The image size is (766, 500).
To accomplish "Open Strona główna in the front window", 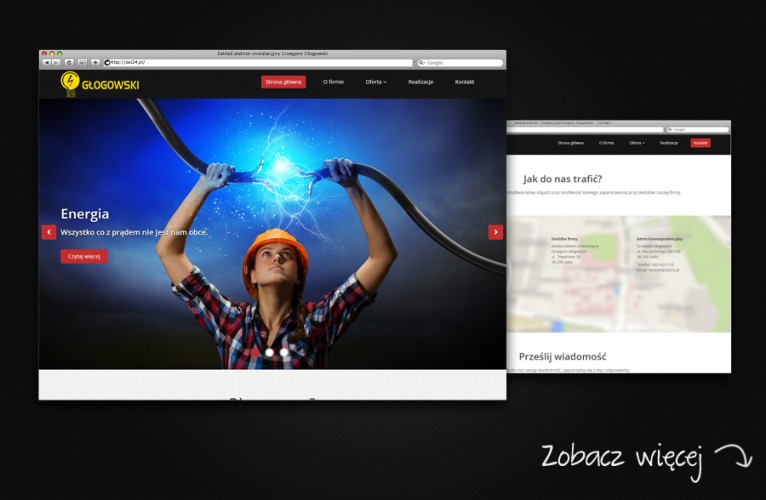I will [283, 82].
